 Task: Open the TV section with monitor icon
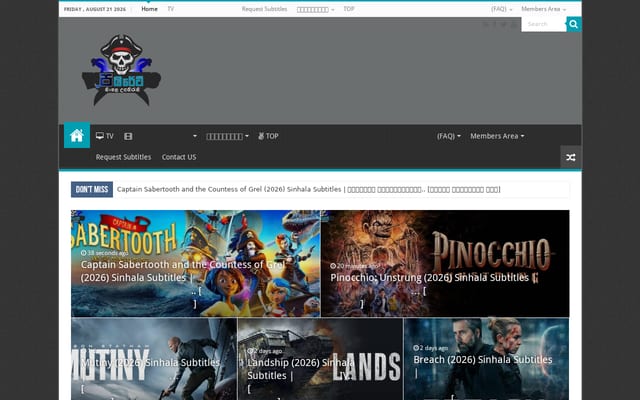pyautogui.click(x=104, y=136)
